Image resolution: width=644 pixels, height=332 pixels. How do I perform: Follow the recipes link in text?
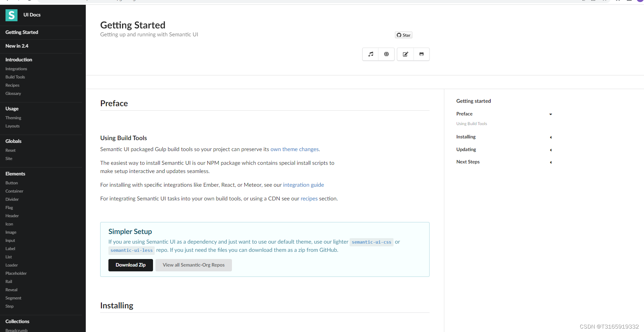[x=309, y=199]
